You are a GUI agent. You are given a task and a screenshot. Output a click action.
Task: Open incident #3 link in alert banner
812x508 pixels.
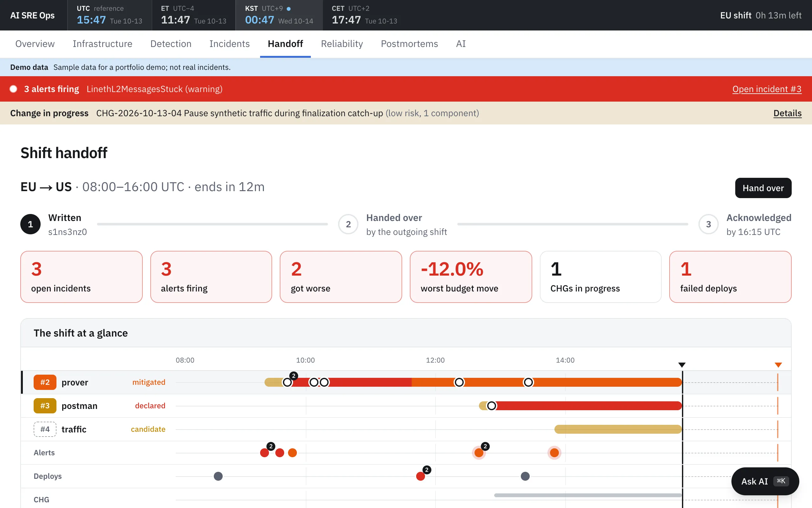click(x=767, y=89)
